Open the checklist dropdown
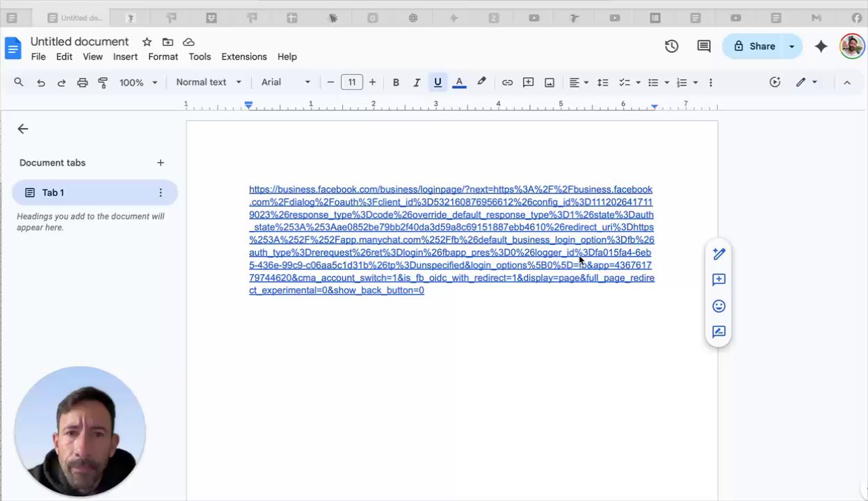The image size is (868, 501). 629,82
